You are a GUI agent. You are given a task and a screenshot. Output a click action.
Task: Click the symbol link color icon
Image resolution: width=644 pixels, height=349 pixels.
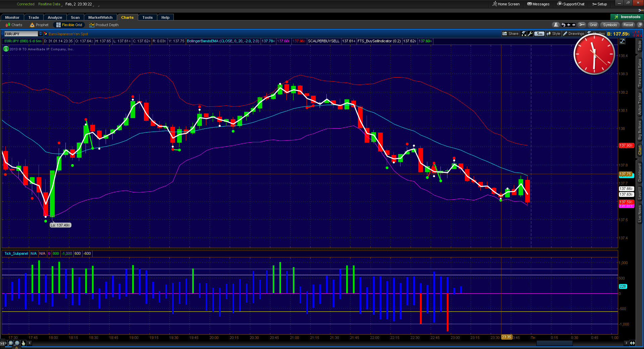tap(46, 34)
